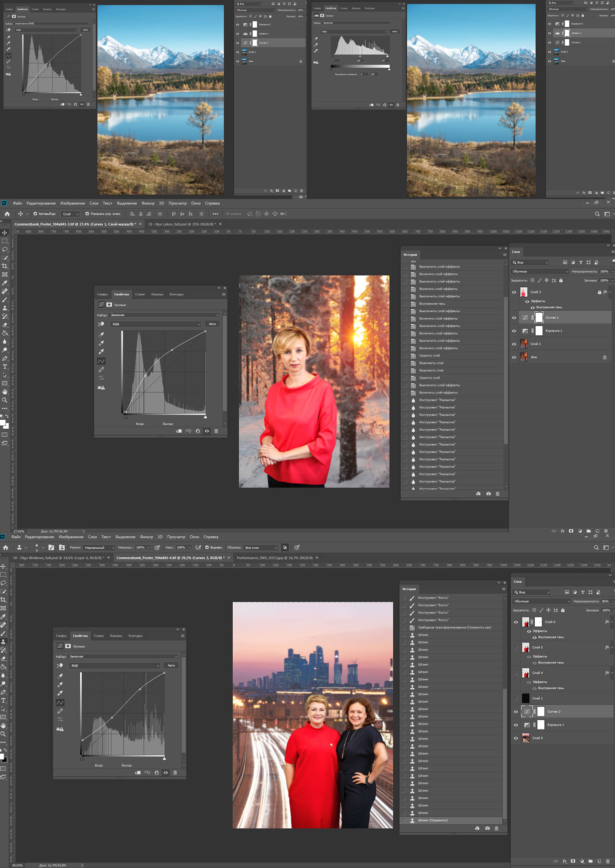Select the Pen tool in the winter portrait toolbar
Viewport: 615px width, 868px height.
click(5, 358)
